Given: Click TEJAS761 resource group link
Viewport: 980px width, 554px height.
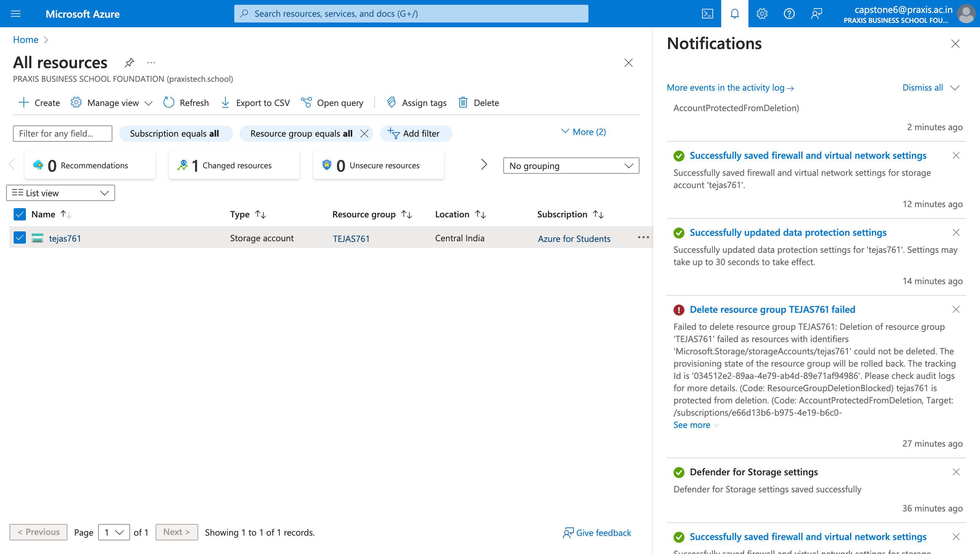Looking at the screenshot, I should click(x=351, y=237).
